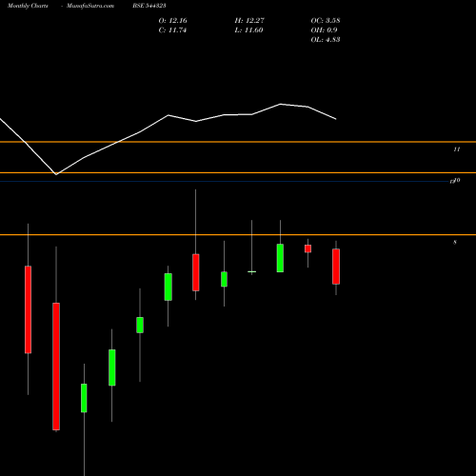This screenshot has width=476, height=476.
Task: Click the tallest red candle body
Action: click(56, 367)
